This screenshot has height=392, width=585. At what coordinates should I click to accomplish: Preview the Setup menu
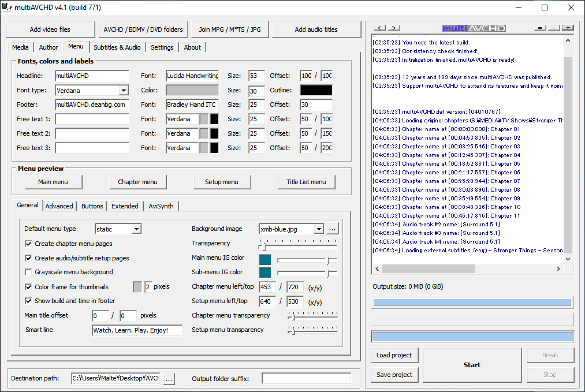click(222, 182)
